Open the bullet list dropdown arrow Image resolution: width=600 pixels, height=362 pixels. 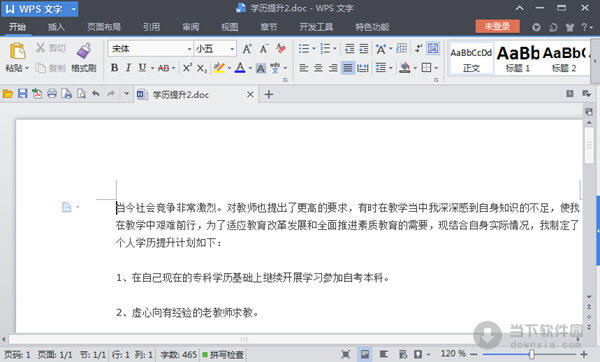click(x=314, y=49)
